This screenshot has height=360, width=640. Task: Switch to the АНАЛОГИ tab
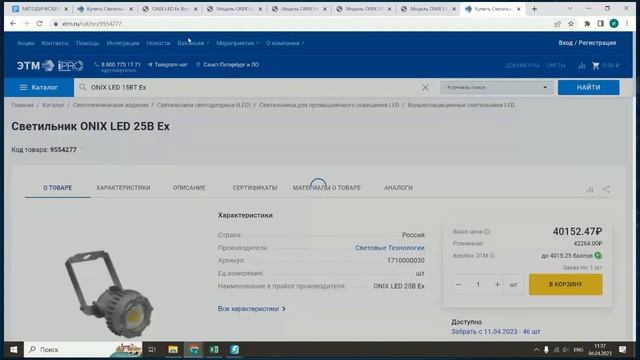398,188
